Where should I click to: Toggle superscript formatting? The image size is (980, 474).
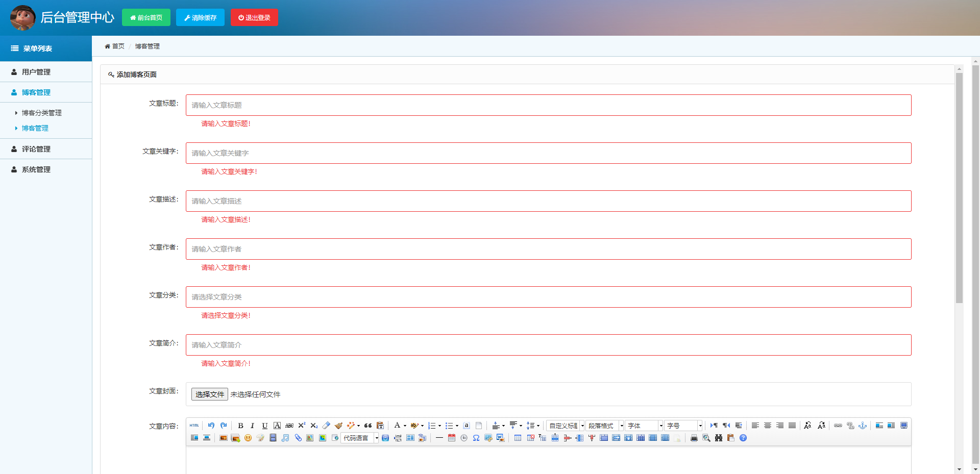tap(302, 426)
